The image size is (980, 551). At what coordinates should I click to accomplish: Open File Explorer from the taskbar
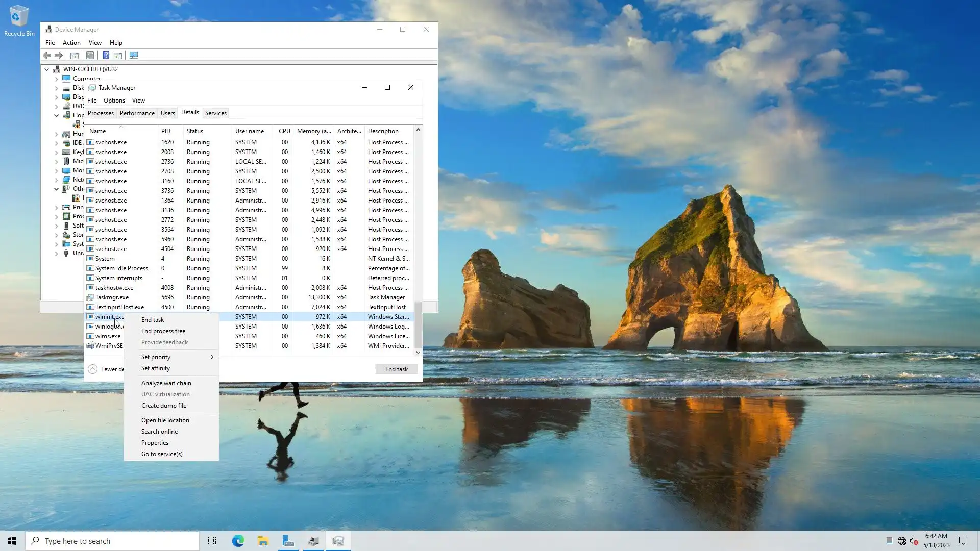coord(263,541)
